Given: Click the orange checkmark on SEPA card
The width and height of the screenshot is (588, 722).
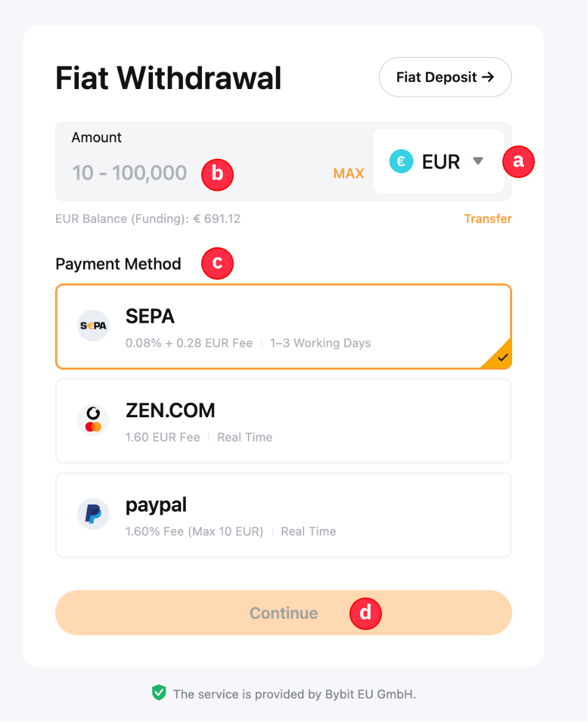Looking at the screenshot, I should pyautogui.click(x=502, y=358).
